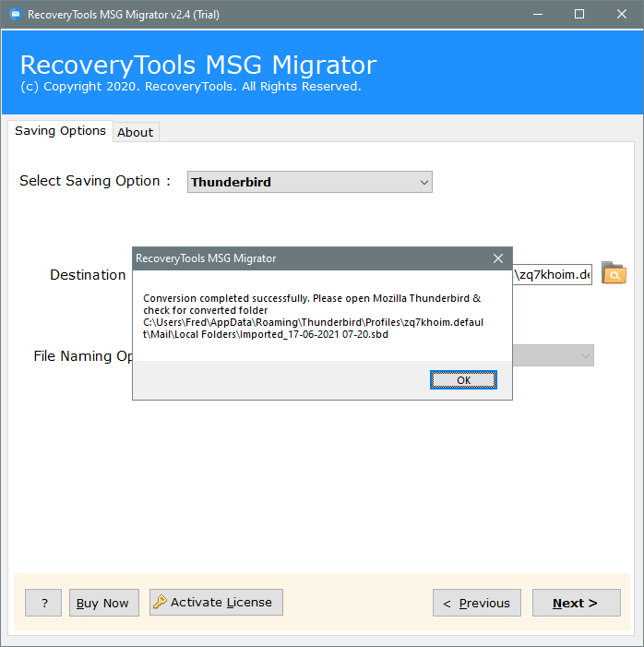Open the Select Saving Option dropdown showing Thunderbird
This screenshot has width=644, height=647.
coord(310,182)
